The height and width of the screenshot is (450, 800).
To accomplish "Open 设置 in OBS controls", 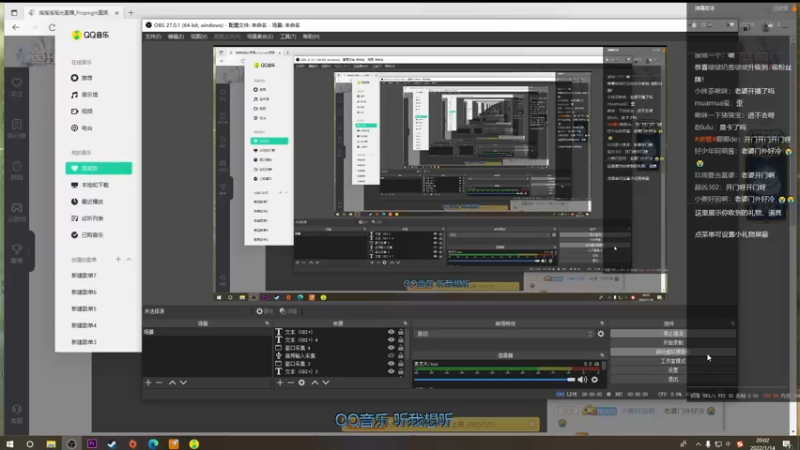I will 673,370.
